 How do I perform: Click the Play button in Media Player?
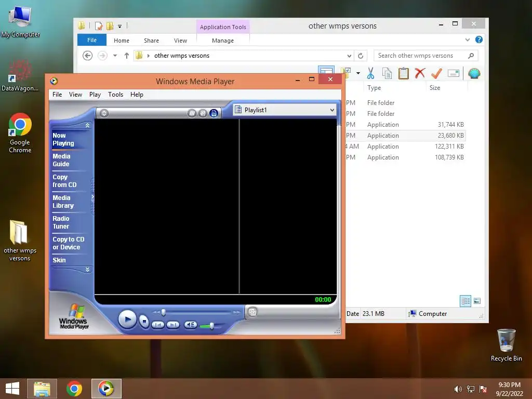[127, 320]
